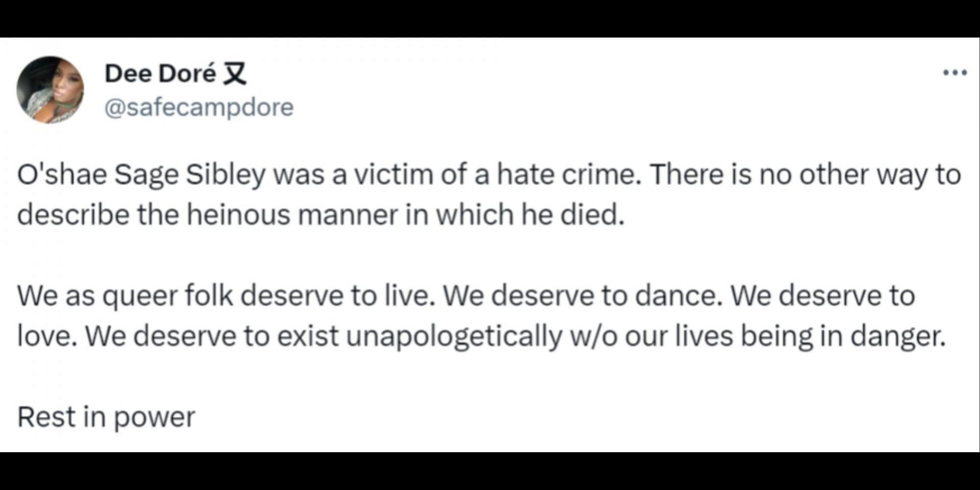The height and width of the screenshot is (490, 980).
Task: Click the black letterbox bar below the tweet
Action: (490, 471)
